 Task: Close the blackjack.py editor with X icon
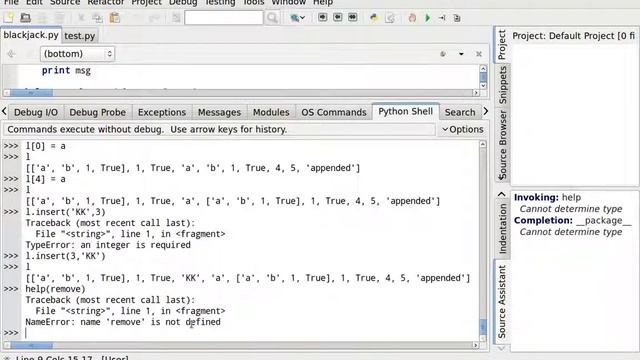point(479,54)
